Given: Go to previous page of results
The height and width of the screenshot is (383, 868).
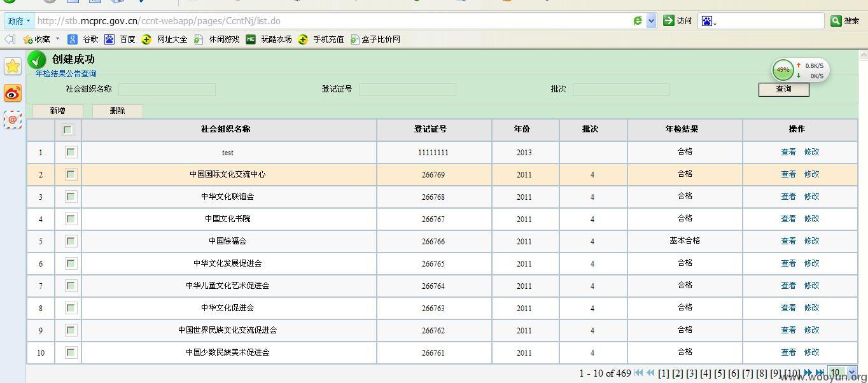Looking at the screenshot, I should 650,373.
